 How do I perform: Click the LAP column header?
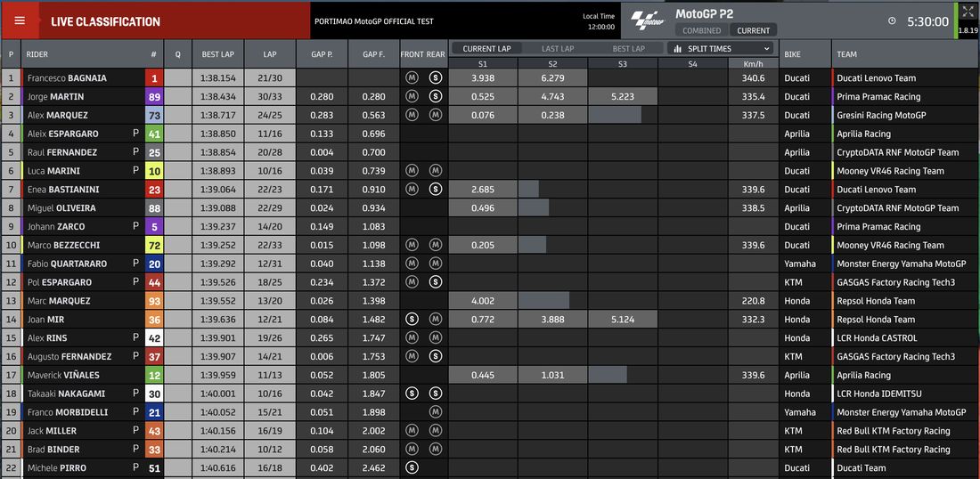click(270, 54)
